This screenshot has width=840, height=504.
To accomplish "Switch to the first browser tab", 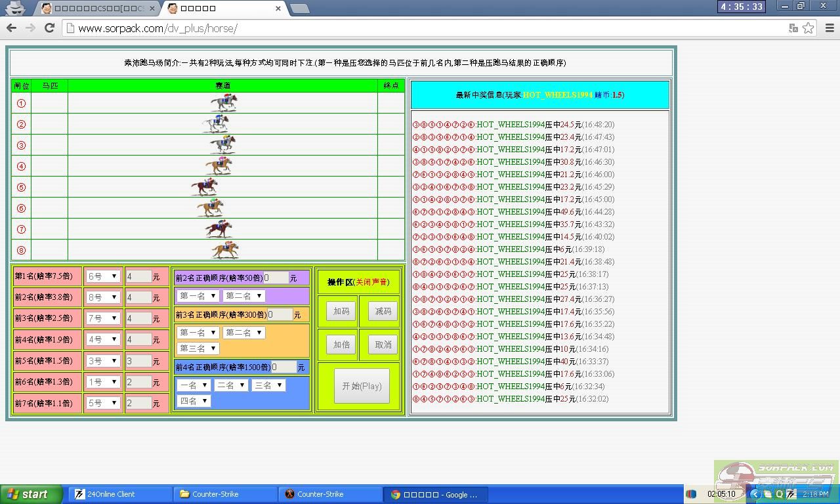I will 98,9.
